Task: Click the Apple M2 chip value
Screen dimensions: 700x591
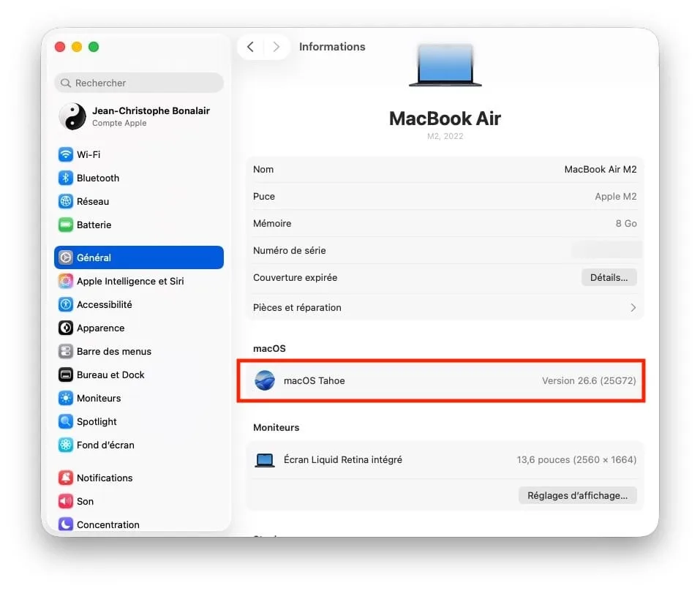Action: pyautogui.click(x=616, y=197)
